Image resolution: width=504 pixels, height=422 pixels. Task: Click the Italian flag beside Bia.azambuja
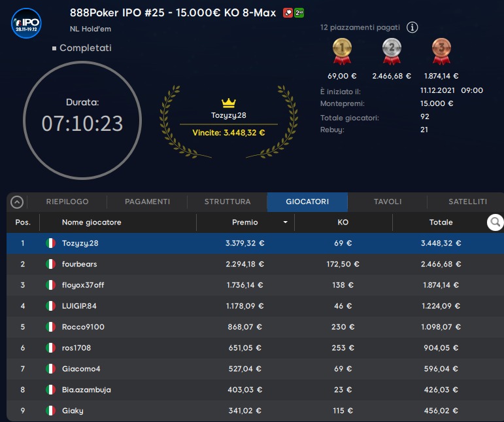pos(50,389)
